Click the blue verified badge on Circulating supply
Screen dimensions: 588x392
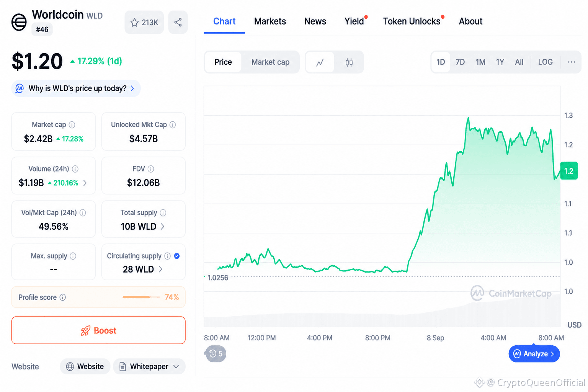point(177,256)
